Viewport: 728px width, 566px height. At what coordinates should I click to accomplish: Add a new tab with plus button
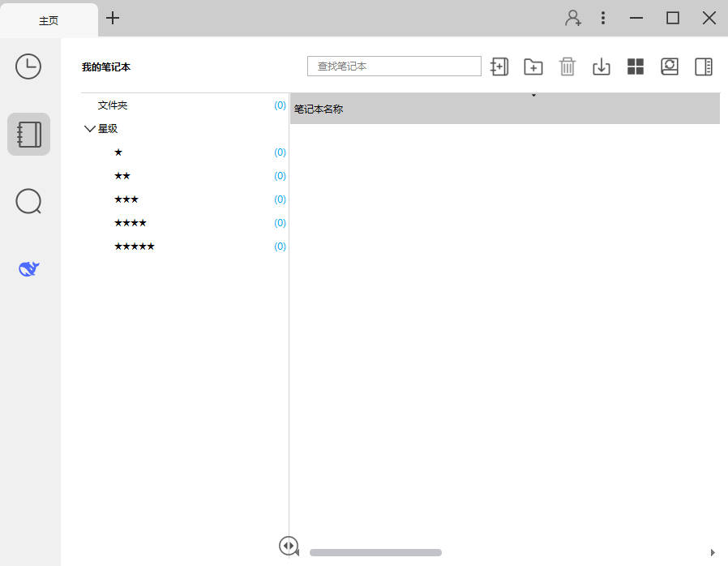113,18
